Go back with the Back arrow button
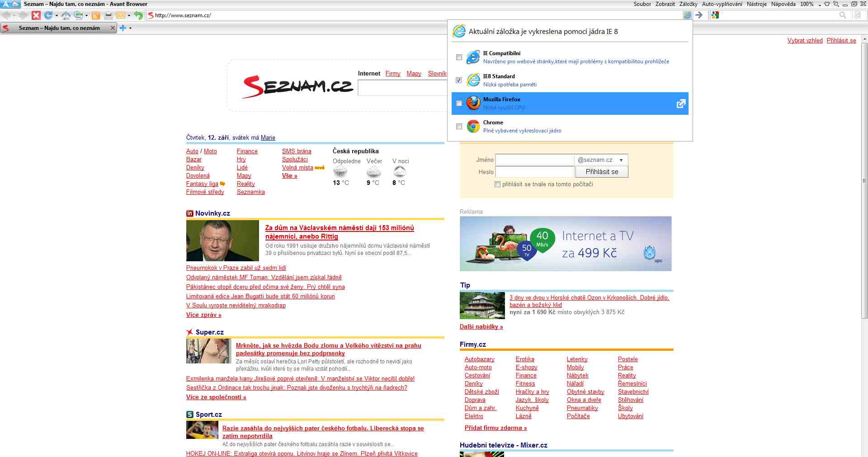868x457 pixels. [6, 15]
